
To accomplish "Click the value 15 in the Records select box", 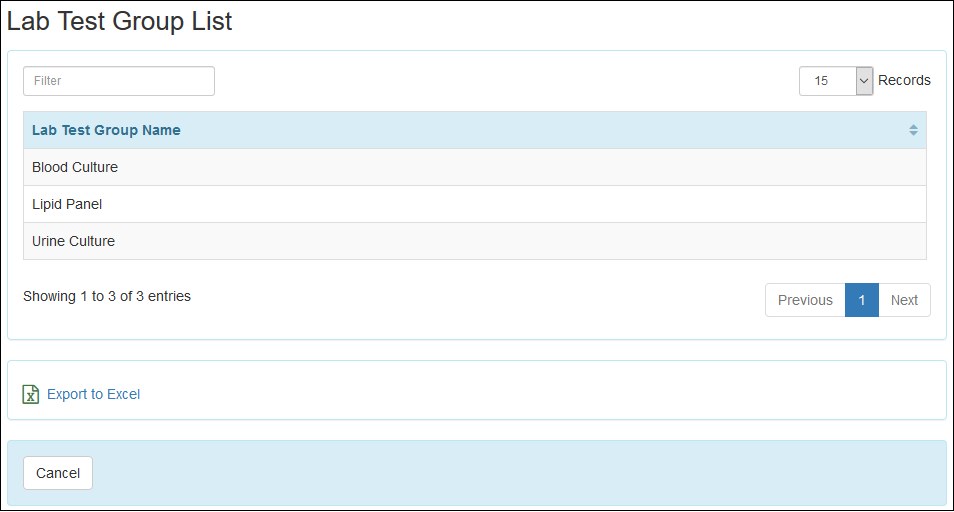I will point(823,81).
